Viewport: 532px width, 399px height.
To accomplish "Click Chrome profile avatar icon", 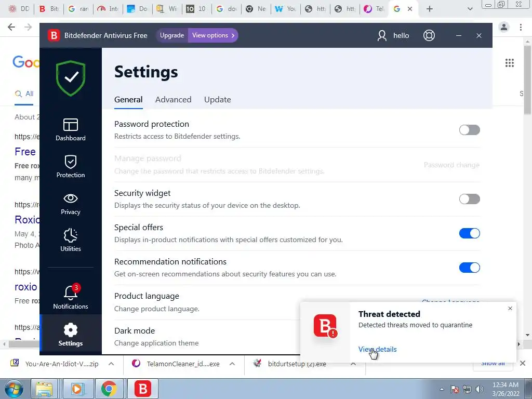I will pos(504,27).
